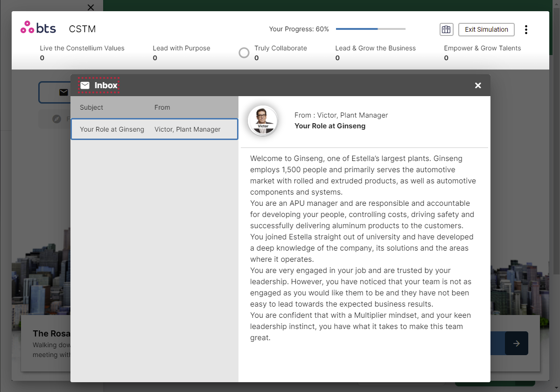
Task: Click the next arrow button
Action: tap(517, 343)
